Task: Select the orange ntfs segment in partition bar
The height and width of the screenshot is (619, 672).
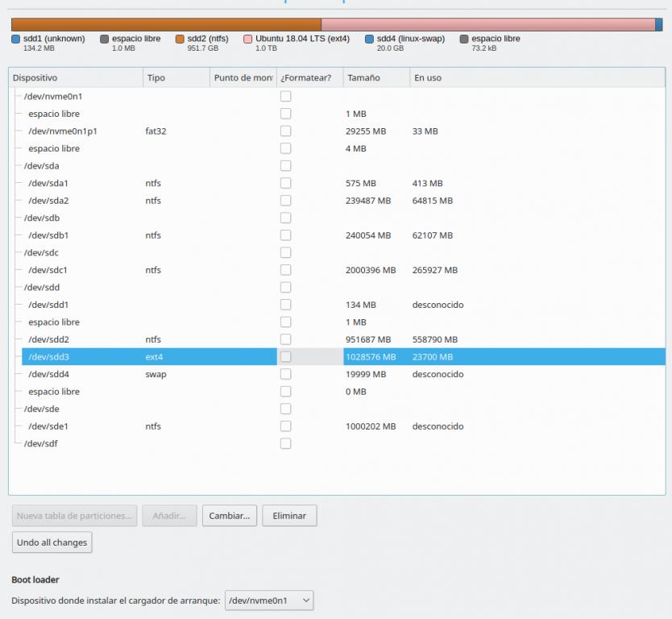Action: [166, 25]
